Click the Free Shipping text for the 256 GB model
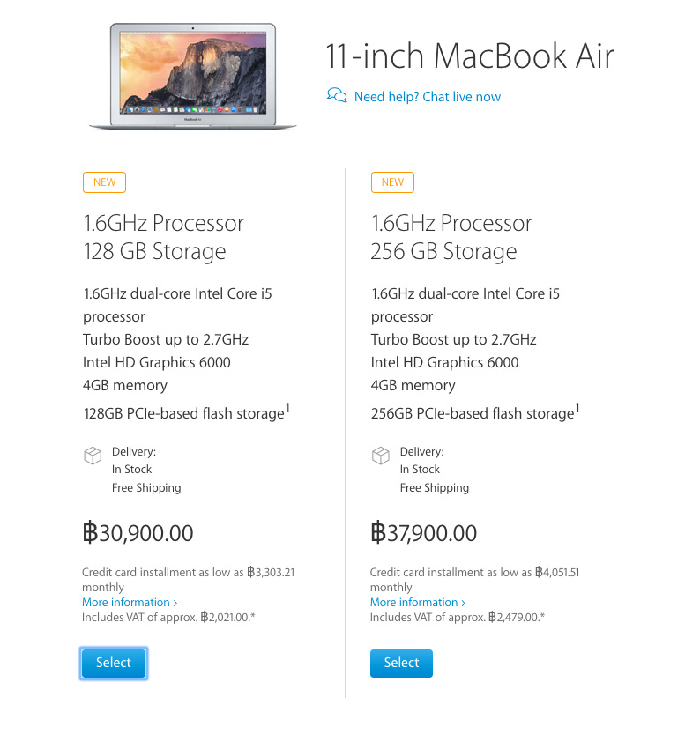Viewport: 700px width, 734px height. click(x=434, y=487)
